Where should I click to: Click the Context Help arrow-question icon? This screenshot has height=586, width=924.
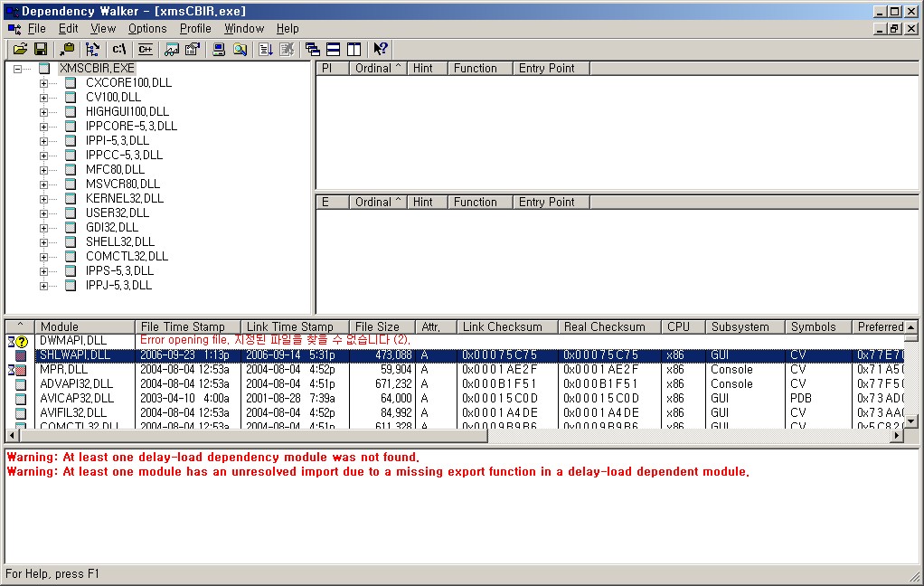pyautogui.click(x=381, y=49)
